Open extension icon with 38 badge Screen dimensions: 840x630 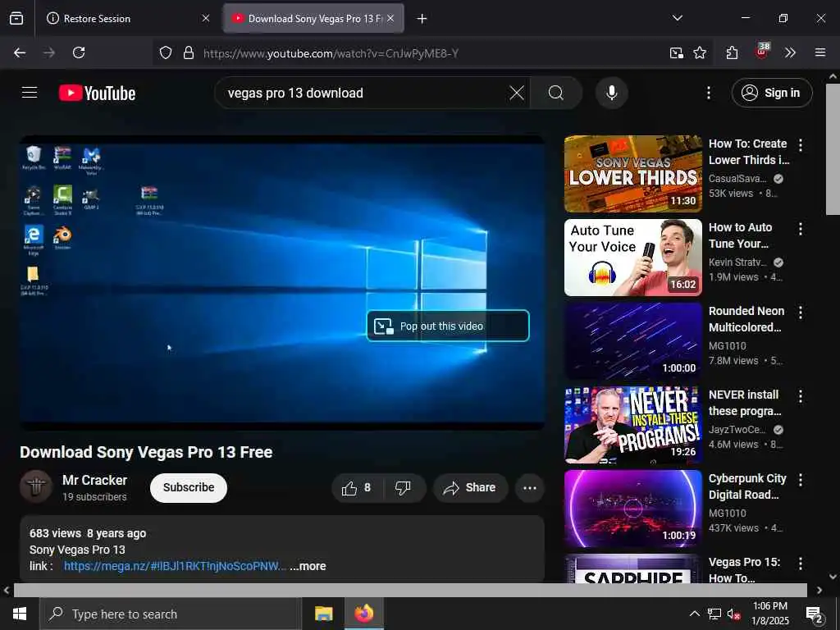click(x=762, y=51)
